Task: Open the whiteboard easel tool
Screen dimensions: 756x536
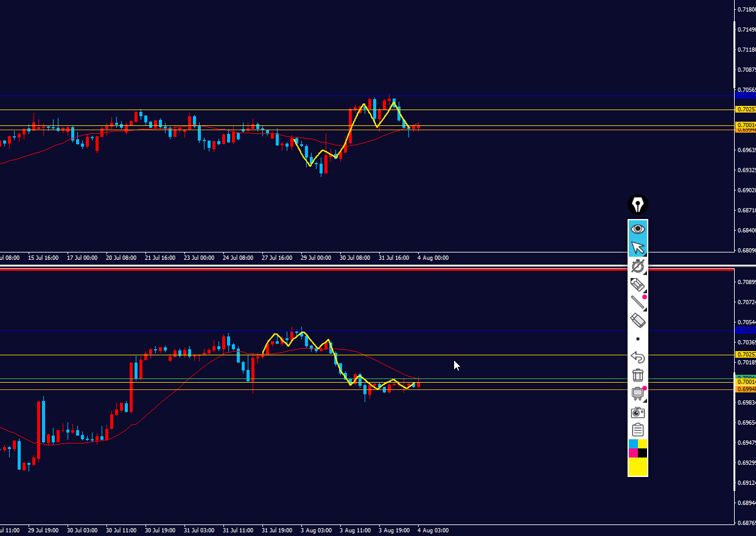Action: click(x=638, y=394)
